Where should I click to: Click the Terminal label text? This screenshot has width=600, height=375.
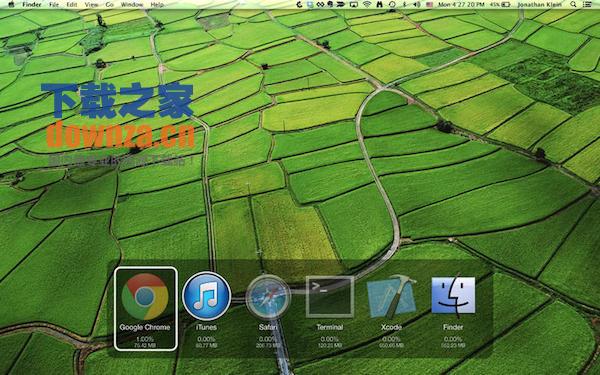[329, 327]
